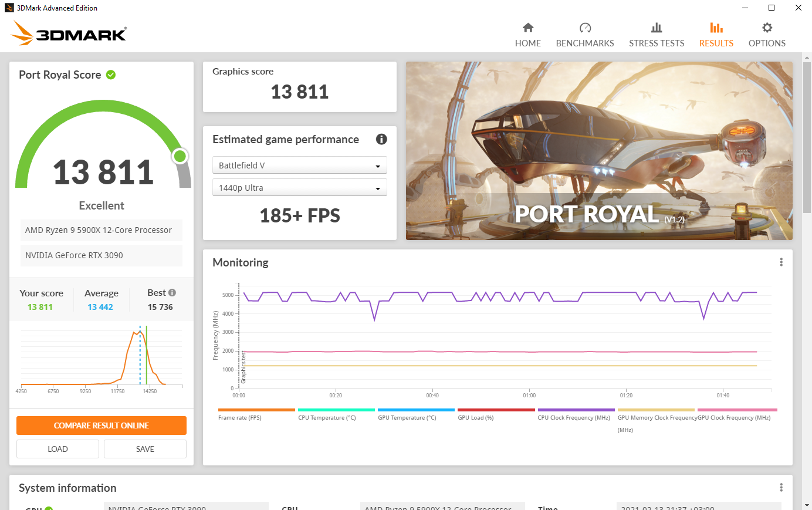This screenshot has width=812, height=510.
Task: Open Options gear icon
Action: [767, 28]
